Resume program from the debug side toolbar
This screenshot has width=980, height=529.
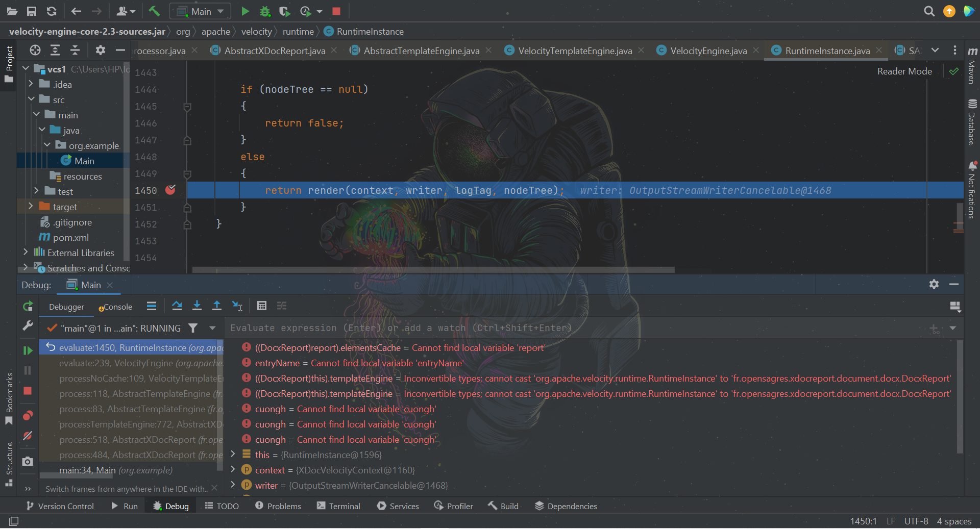pos(28,350)
